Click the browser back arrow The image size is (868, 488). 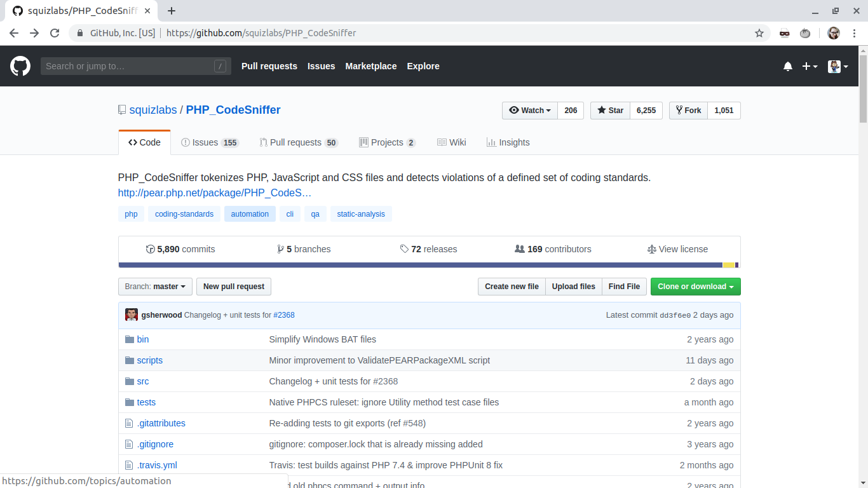pos(14,33)
